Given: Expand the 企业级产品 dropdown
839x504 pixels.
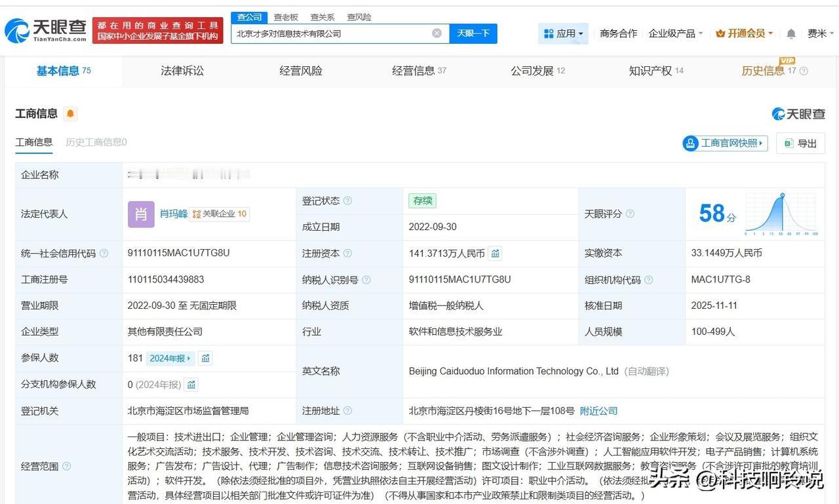Looking at the screenshot, I should [676, 33].
